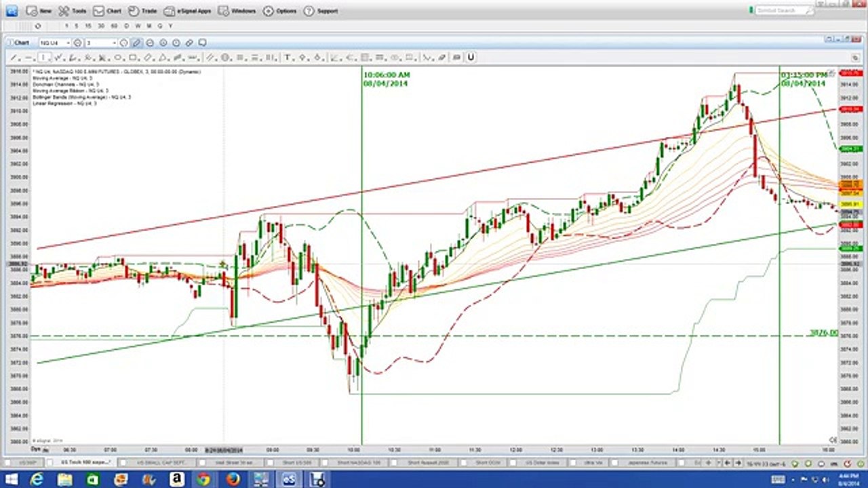
Task: Click the down arrow marker tool
Action: [x=317, y=58]
